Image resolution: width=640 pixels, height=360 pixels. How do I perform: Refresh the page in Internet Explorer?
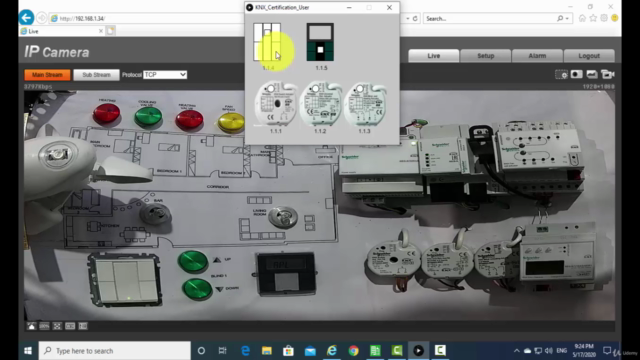pyautogui.click(x=415, y=18)
